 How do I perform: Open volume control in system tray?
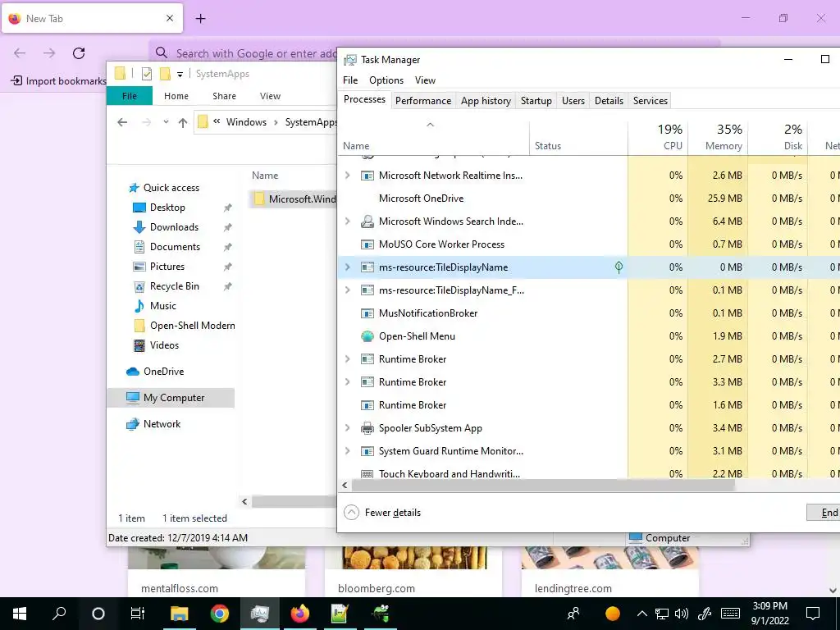click(682, 614)
